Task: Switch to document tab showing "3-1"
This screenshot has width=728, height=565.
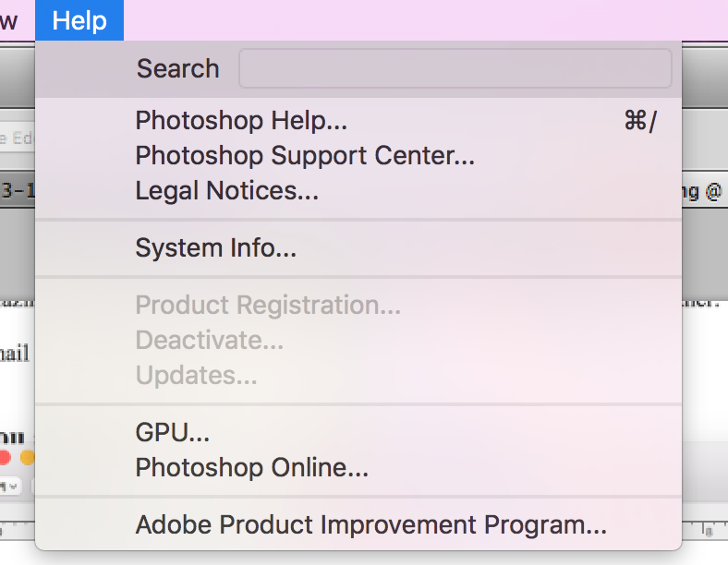Action: pyautogui.click(x=15, y=191)
